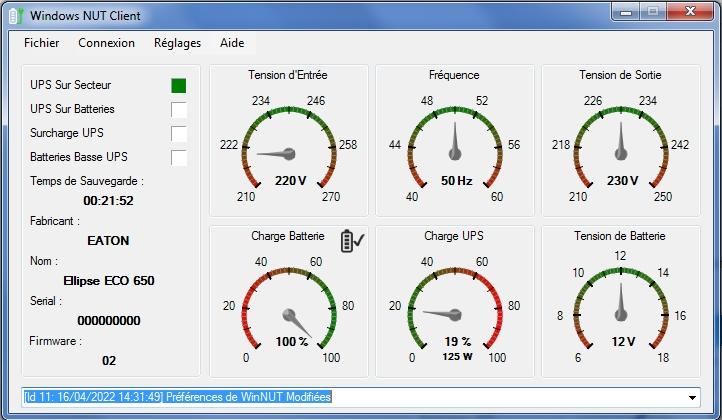Click the Batteries Basse UPS indicator box

click(x=179, y=158)
